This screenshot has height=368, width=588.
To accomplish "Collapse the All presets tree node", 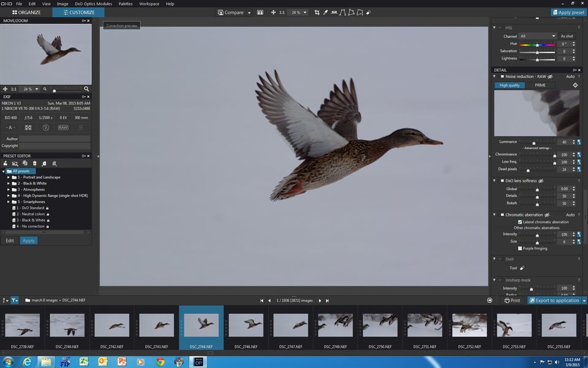I will [x=4, y=171].
